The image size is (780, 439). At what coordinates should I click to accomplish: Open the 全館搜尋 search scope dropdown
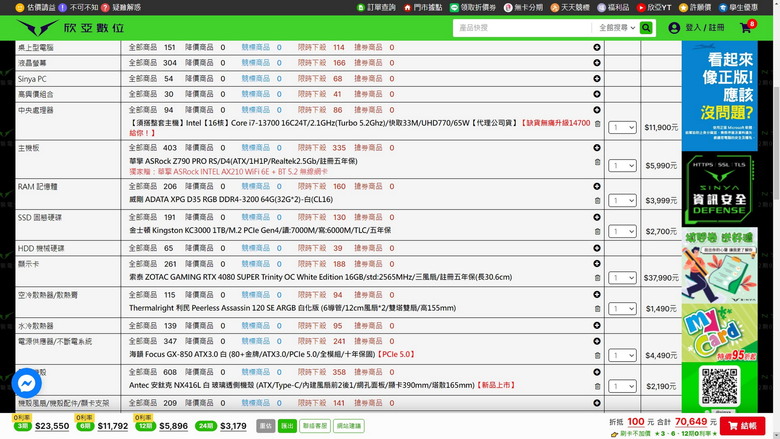pyautogui.click(x=616, y=28)
